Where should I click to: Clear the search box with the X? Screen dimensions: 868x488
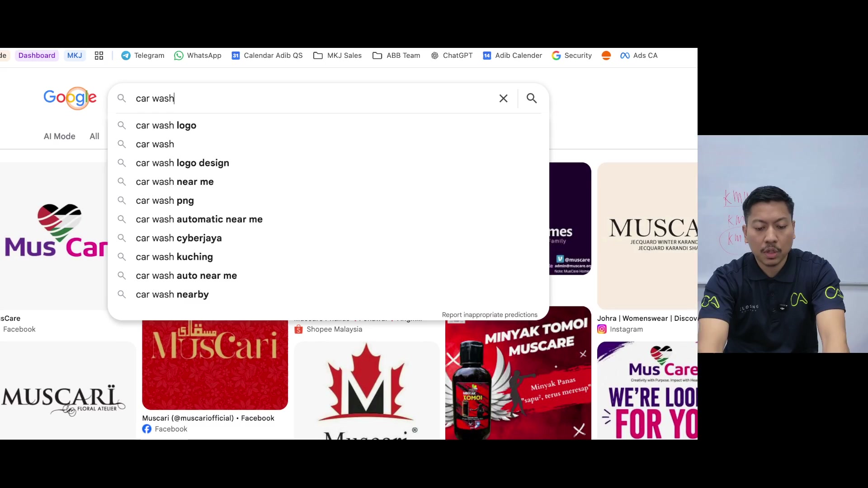click(503, 99)
